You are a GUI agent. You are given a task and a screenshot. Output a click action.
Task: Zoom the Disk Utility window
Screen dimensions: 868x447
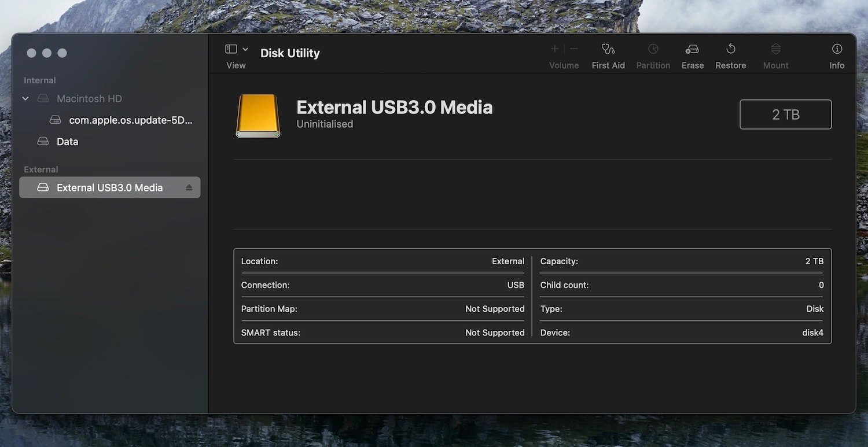pos(62,53)
